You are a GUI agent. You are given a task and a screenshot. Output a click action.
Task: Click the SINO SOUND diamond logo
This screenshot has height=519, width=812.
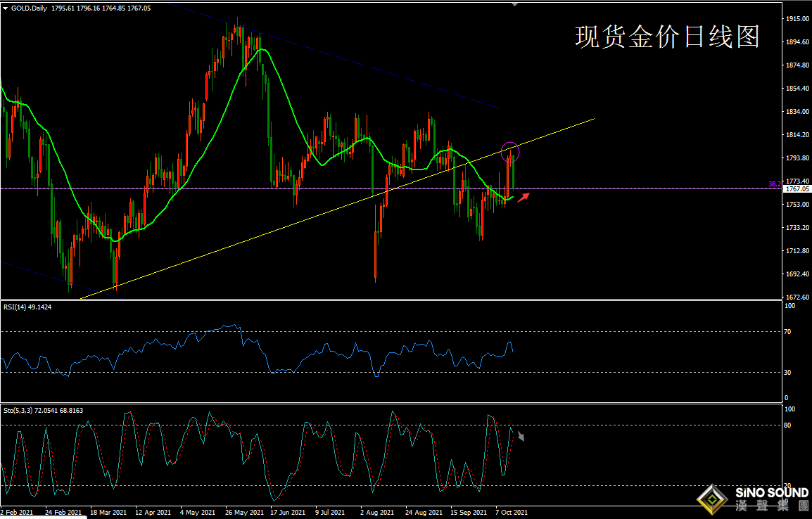[712, 499]
